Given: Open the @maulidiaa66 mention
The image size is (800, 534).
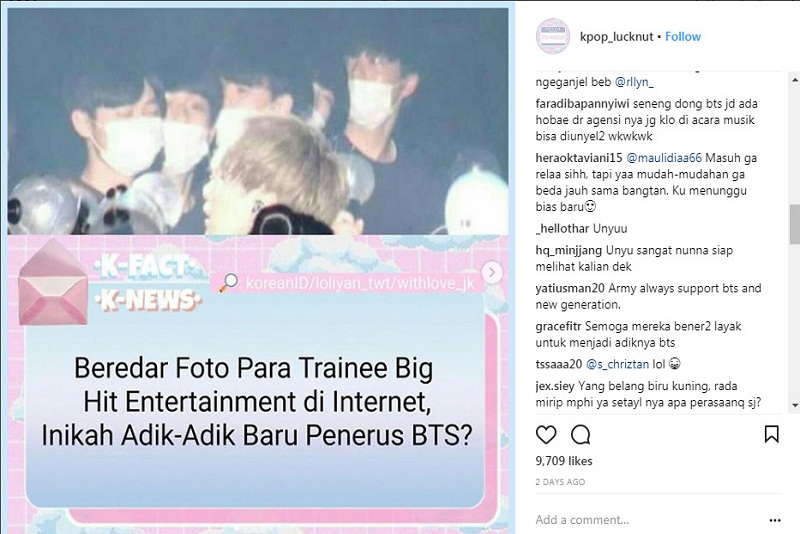Looking at the screenshot, I should point(664,158).
